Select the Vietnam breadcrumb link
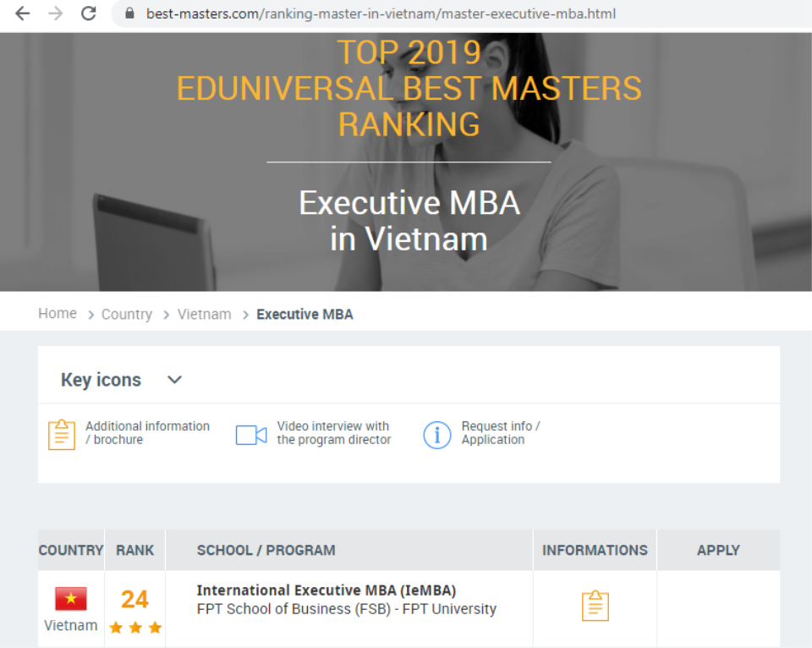 click(x=204, y=315)
